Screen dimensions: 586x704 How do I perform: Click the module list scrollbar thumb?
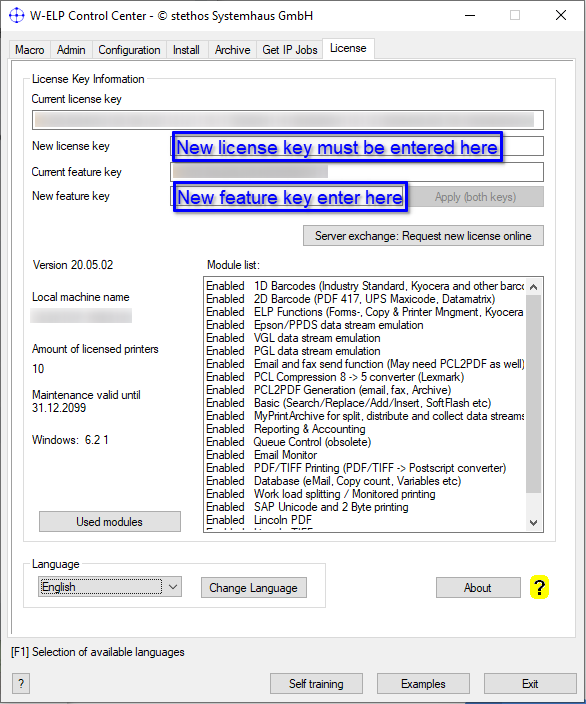(x=533, y=394)
